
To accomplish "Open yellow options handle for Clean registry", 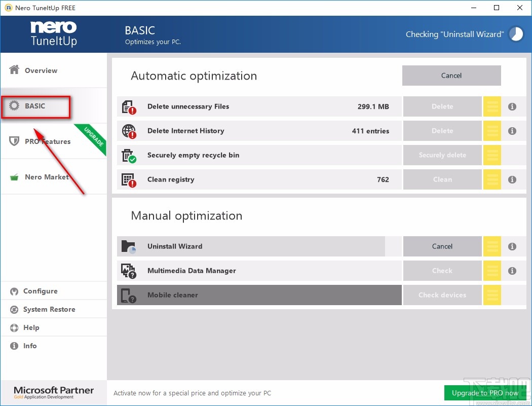I will pyautogui.click(x=492, y=179).
